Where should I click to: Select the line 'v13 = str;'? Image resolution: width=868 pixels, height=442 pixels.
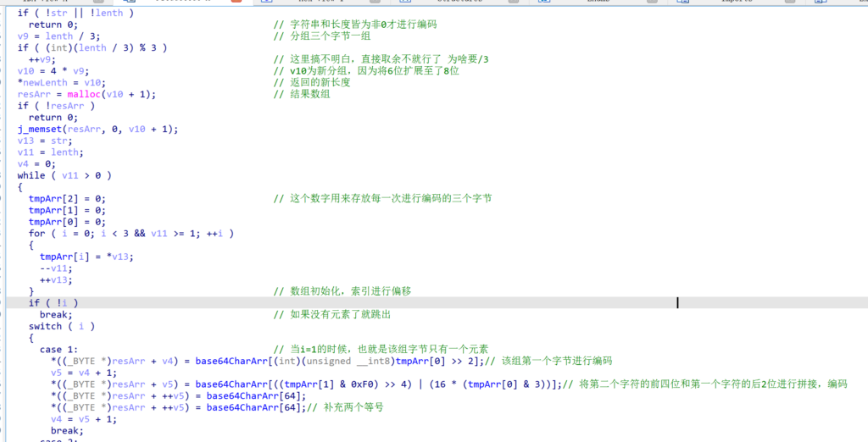45,141
